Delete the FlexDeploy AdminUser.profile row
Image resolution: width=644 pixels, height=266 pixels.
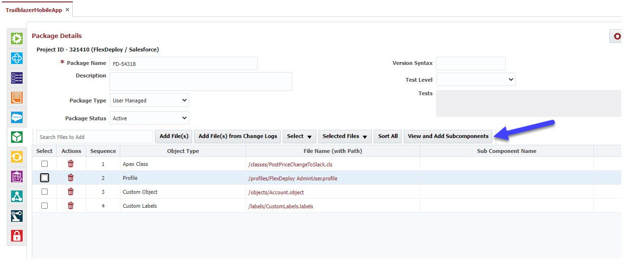point(71,178)
